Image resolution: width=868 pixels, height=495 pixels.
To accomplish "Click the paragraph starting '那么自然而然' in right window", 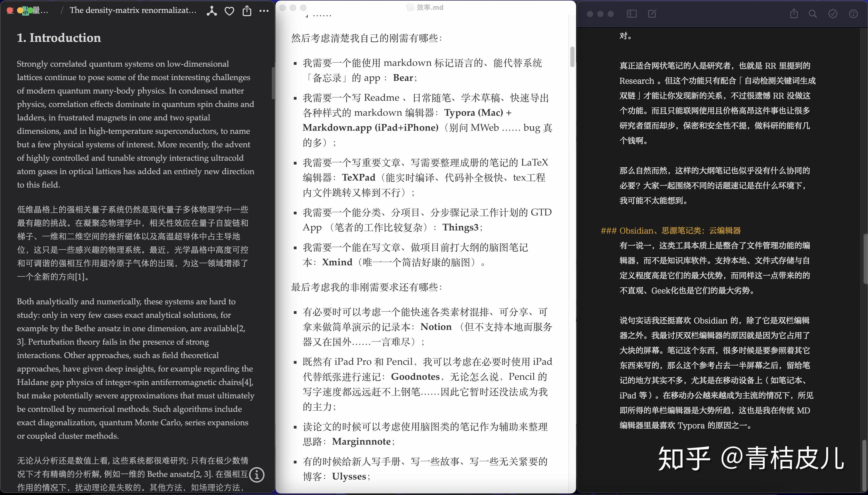I will (x=714, y=185).
